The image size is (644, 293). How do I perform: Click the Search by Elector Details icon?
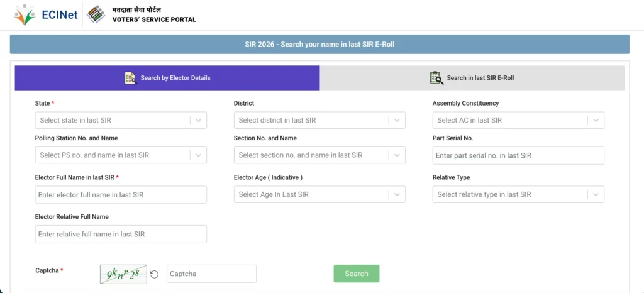coord(130,78)
